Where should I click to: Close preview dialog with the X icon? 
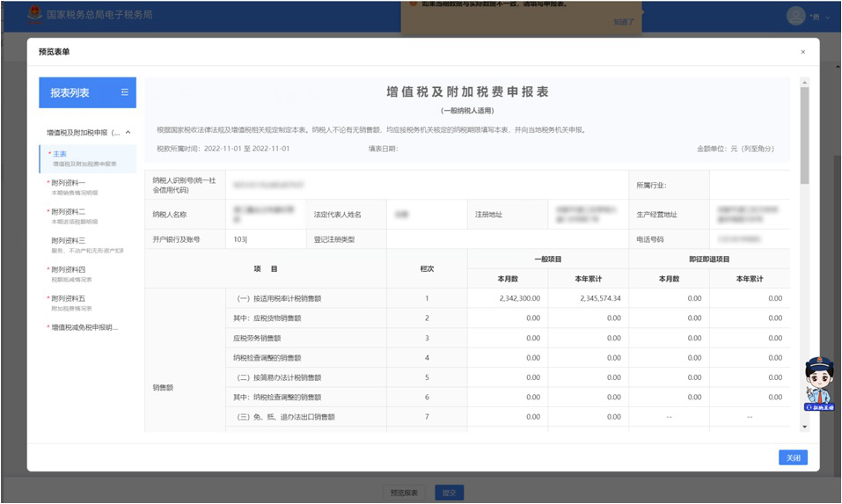(x=802, y=52)
